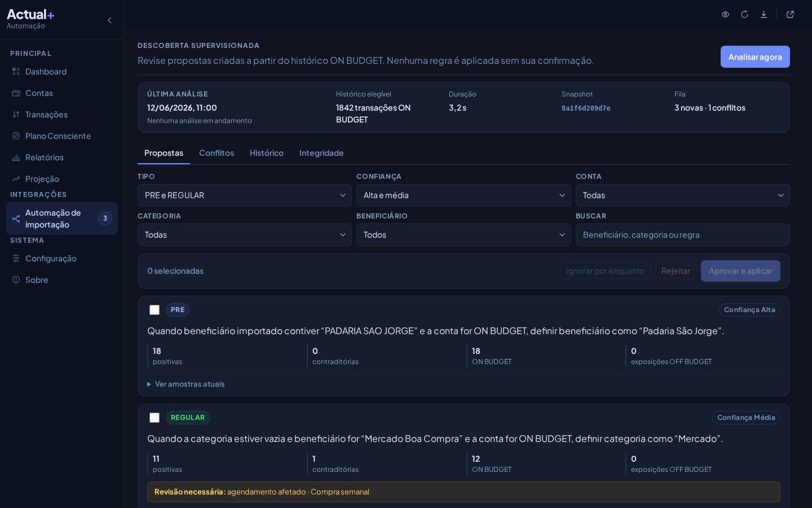812x508 pixels.
Task: Click the snapshot hash 8a1f6d209d7e
Action: click(586, 108)
